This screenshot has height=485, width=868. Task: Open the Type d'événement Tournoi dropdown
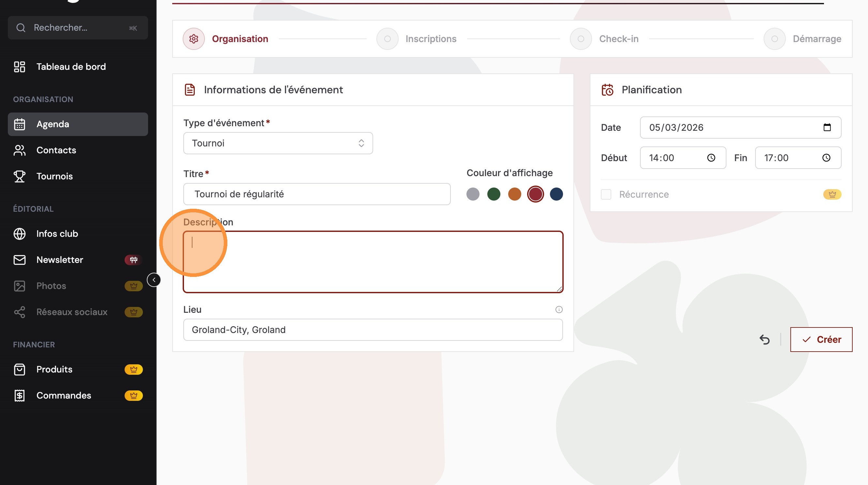(278, 143)
